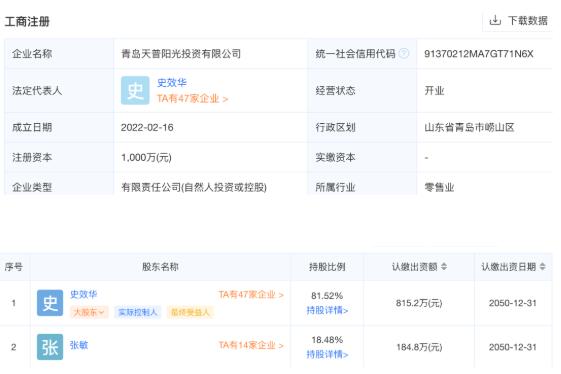This screenshot has width=561, height=374.
Task: View 持股详情 for the 18.48% holding
Action: coord(327,354)
